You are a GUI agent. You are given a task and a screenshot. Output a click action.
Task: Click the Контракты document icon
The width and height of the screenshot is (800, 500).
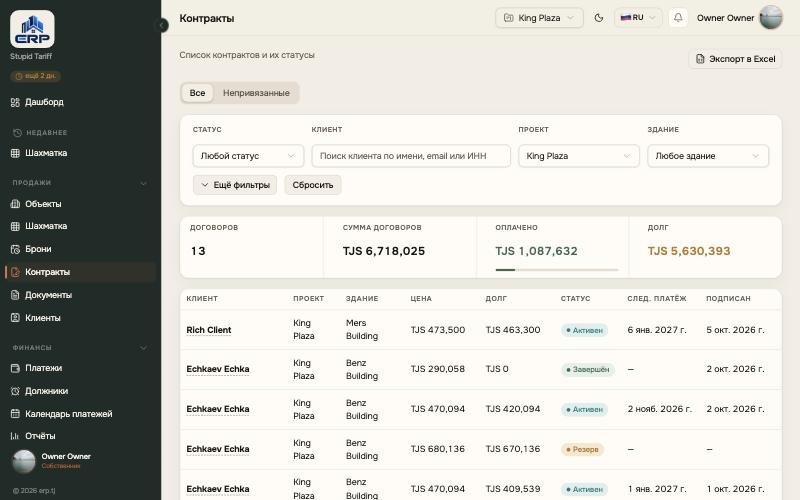pyautogui.click(x=15, y=272)
